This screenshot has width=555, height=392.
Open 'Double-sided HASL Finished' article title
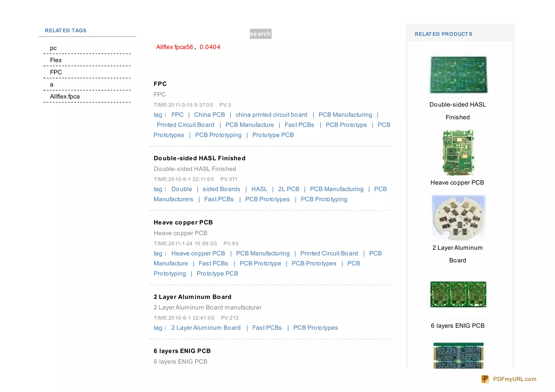pyautogui.click(x=199, y=158)
